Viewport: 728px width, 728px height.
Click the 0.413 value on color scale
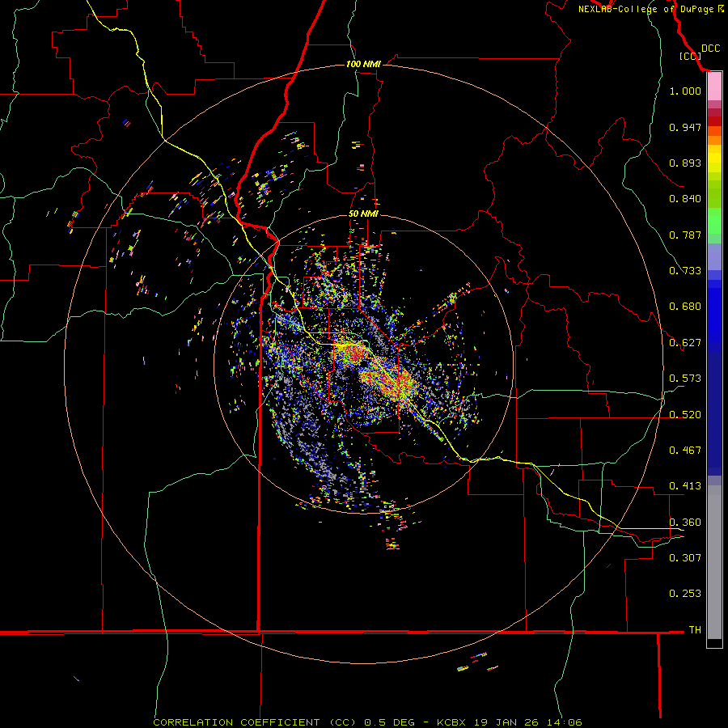pos(685,486)
